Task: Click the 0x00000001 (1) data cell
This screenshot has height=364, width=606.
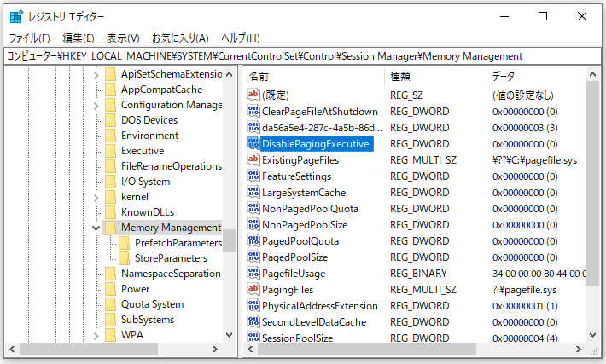Action: click(525, 306)
